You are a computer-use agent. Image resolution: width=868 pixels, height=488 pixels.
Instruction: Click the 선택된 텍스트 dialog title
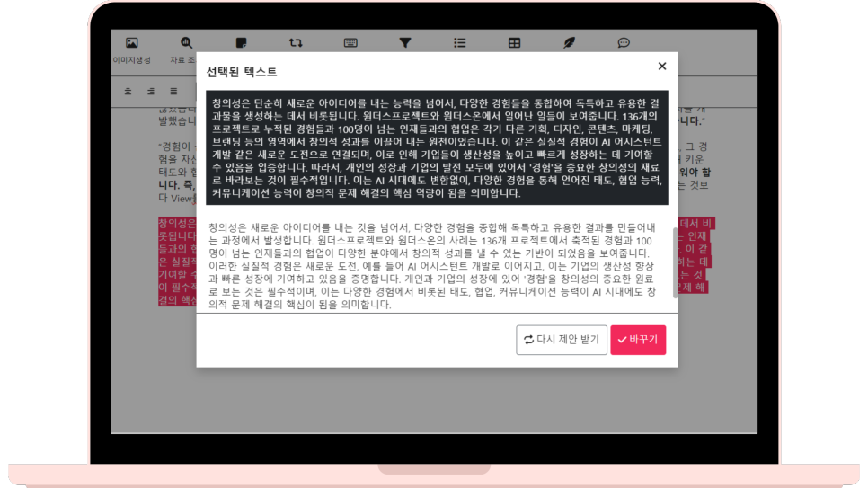(x=242, y=72)
